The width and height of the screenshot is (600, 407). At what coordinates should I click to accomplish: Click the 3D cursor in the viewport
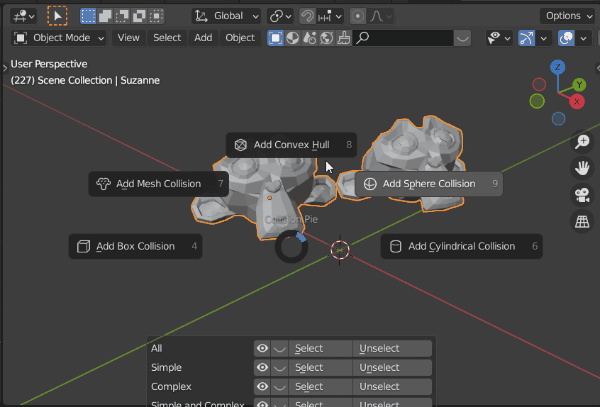pos(340,250)
